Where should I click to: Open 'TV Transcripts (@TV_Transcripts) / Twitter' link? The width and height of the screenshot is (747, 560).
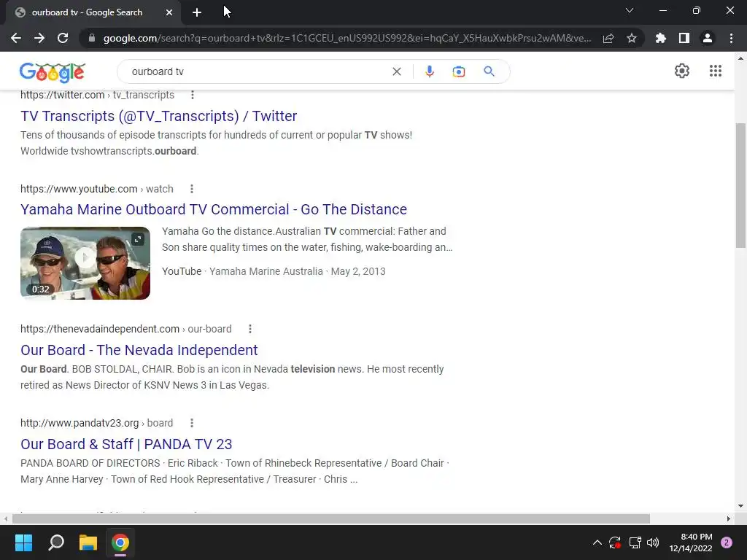click(158, 116)
